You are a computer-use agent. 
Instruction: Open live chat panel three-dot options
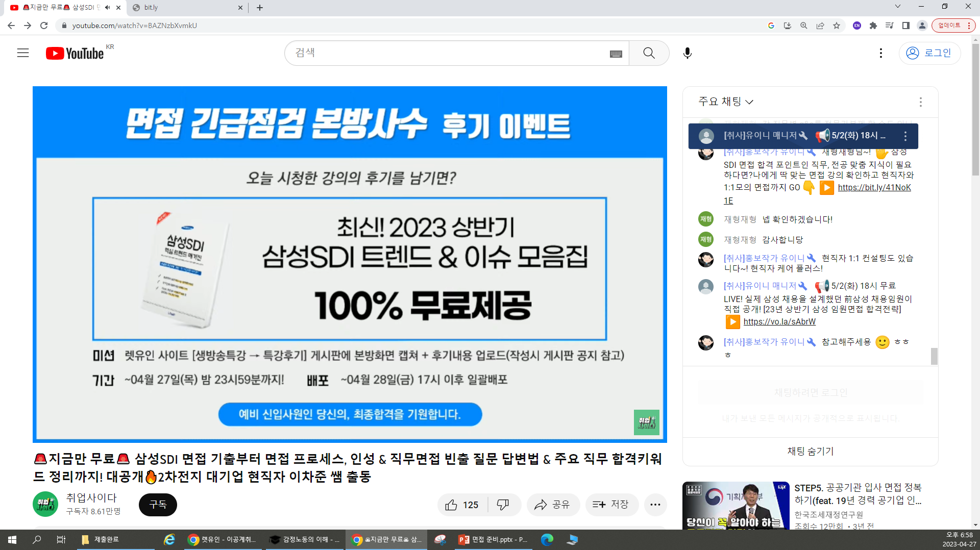pyautogui.click(x=920, y=102)
